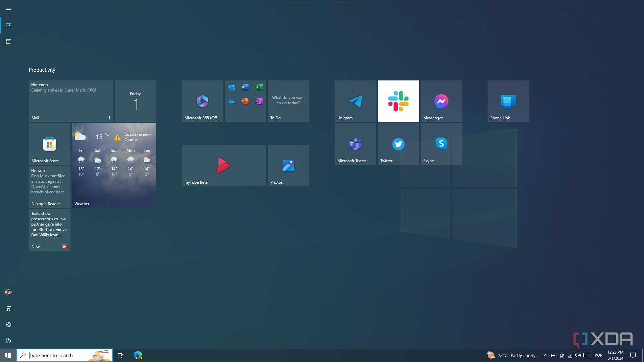Screen dimensions: 644x362
Task: Open the POR language switcher
Action: pos(598,355)
